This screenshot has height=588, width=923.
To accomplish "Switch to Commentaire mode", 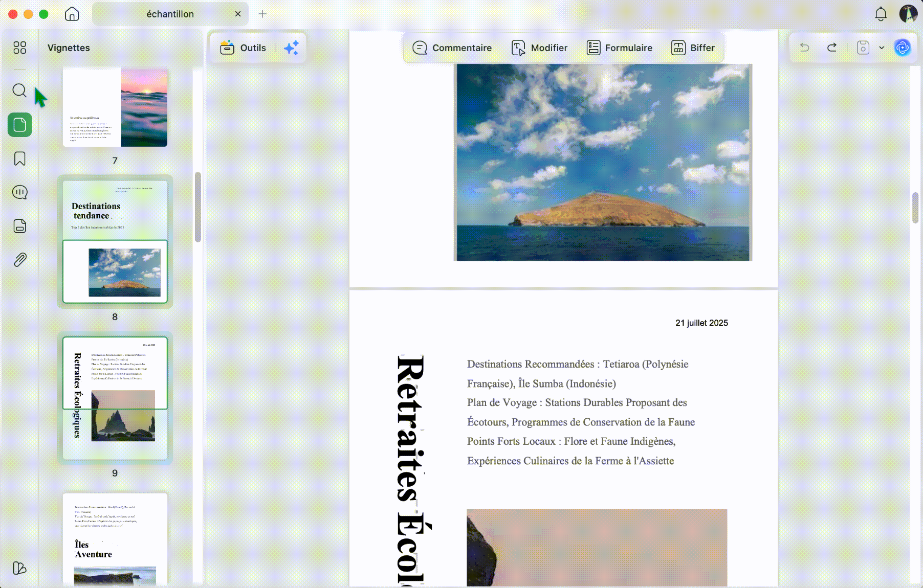I will (x=452, y=48).
